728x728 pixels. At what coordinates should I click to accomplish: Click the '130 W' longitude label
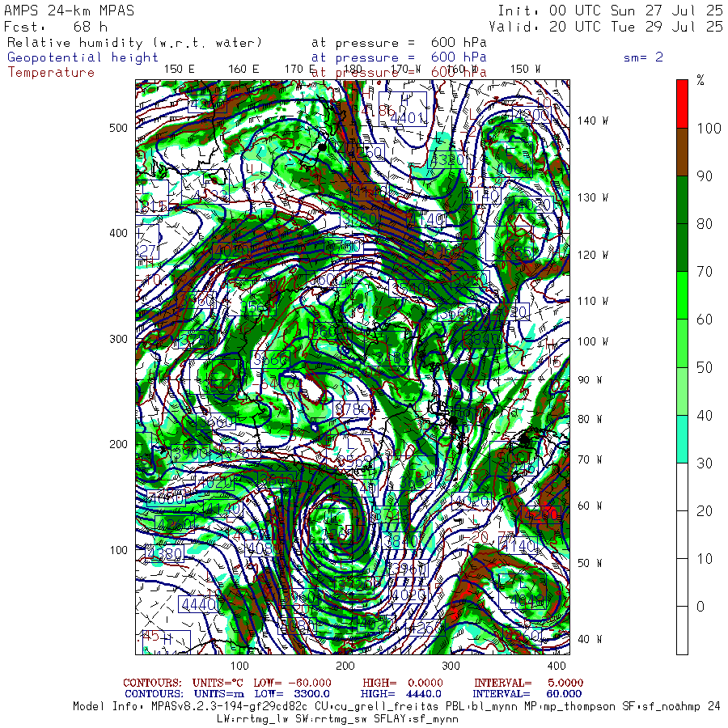[593, 198]
